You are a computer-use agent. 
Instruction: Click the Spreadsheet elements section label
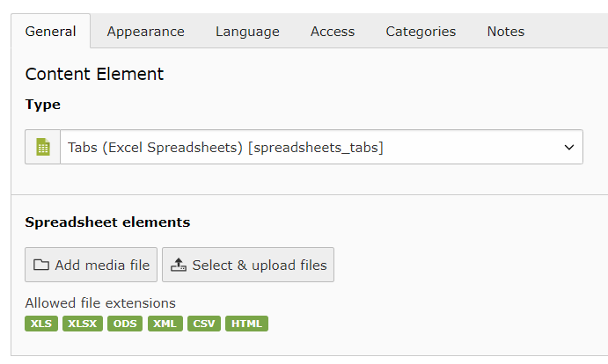107,222
